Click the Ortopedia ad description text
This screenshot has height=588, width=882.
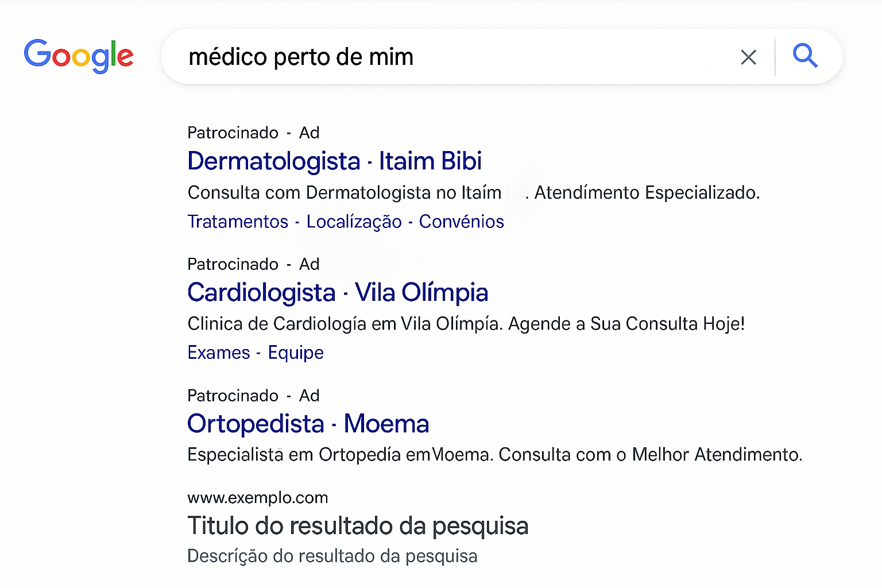click(x=494, y=455)
